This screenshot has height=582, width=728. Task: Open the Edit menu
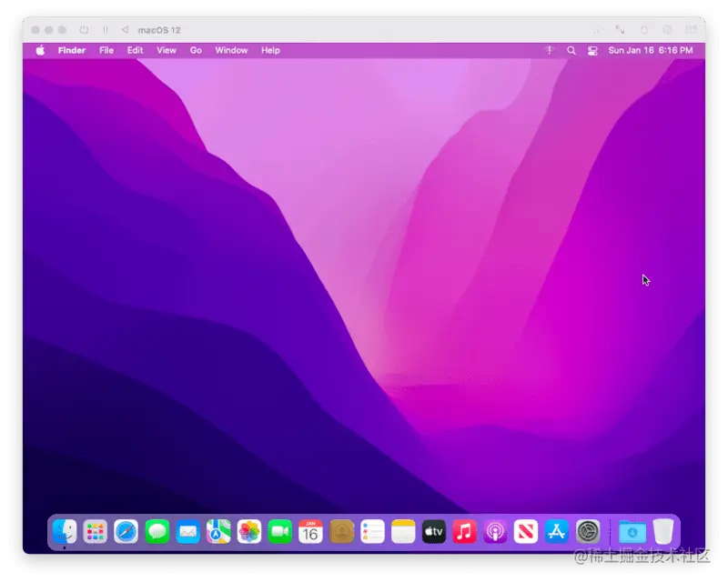coord(135,50)
